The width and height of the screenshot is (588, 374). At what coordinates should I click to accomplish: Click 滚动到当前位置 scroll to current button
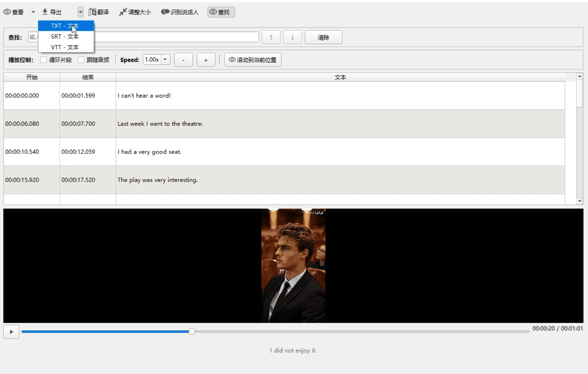pos(253,60)
